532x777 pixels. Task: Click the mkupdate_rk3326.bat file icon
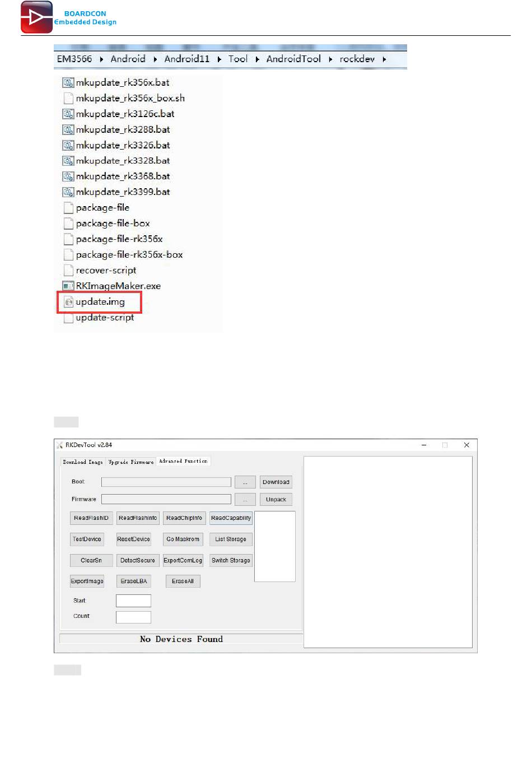68,145
